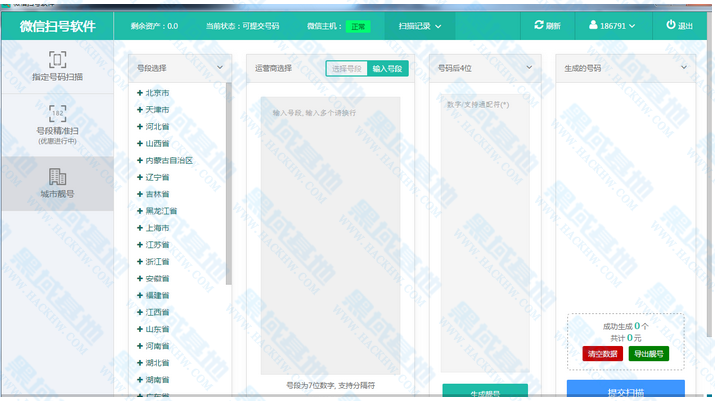This screenshot has height=401, width=715.
Task: Click the province list scrollbar
Action: tap(228, 183)
